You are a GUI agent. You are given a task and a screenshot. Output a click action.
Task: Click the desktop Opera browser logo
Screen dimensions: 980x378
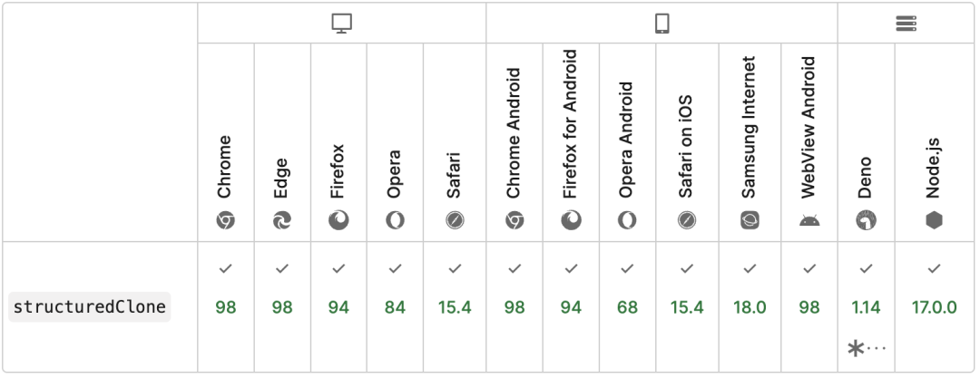tap(395, 220)
